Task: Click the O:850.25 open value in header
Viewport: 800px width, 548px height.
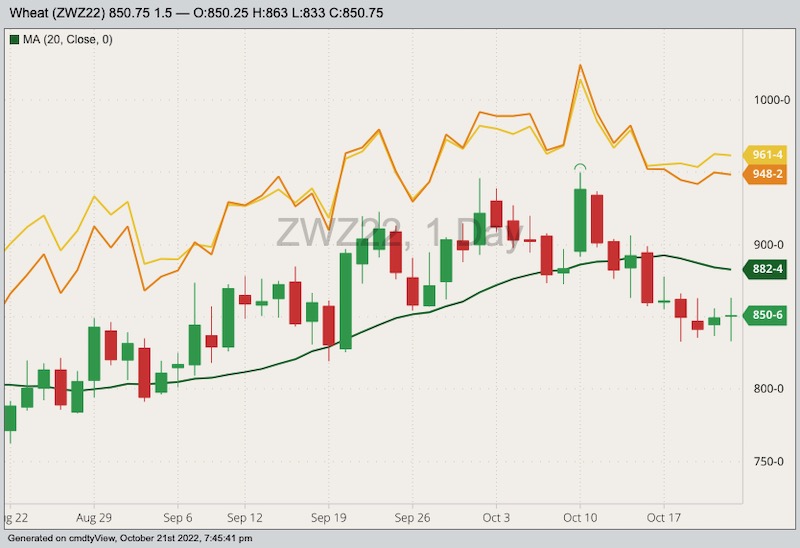Action: [x=221, y=13]
